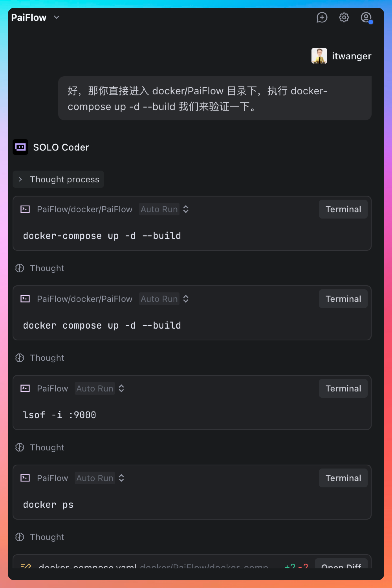Open Terminal for docker-compose up -d --build

click(x=343, y=209)
